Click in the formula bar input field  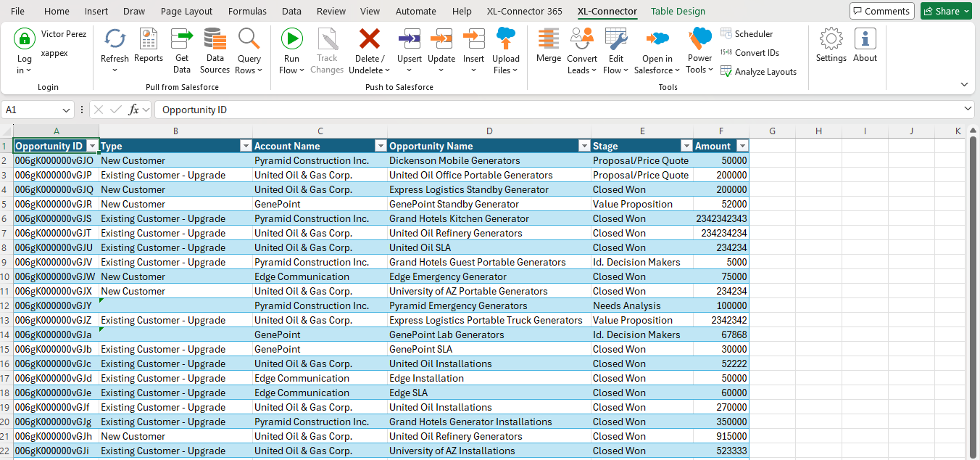tap(558, 110)
